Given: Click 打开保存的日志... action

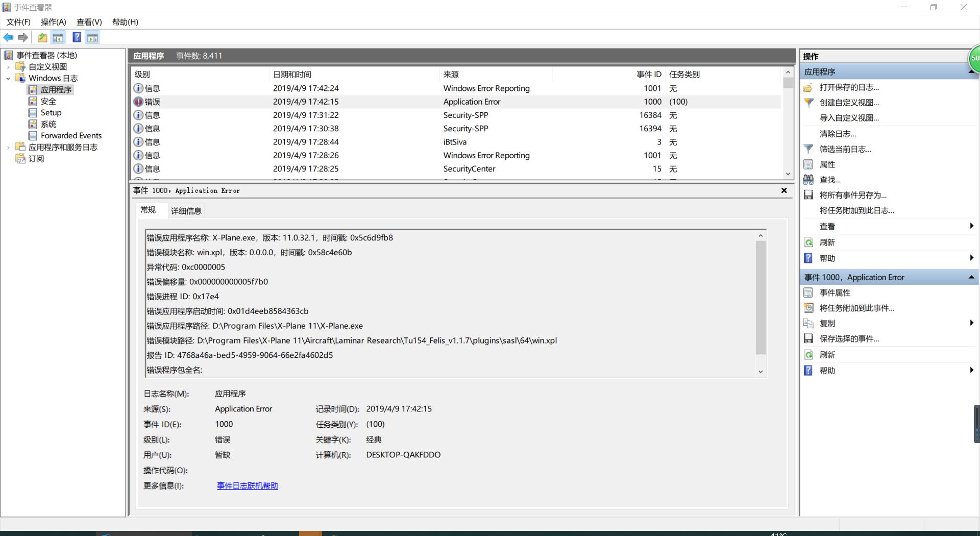Looking at the screenshot, I should pyautogui.click(x=849, y=87).
